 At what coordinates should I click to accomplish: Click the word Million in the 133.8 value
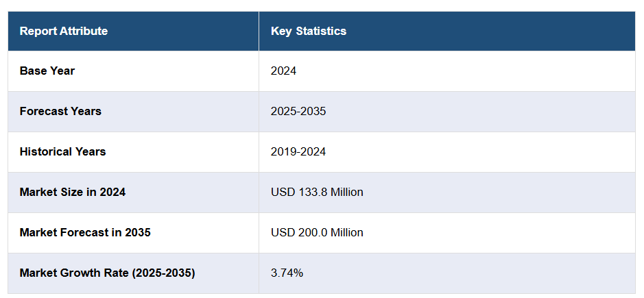click(x=346, y=192)
